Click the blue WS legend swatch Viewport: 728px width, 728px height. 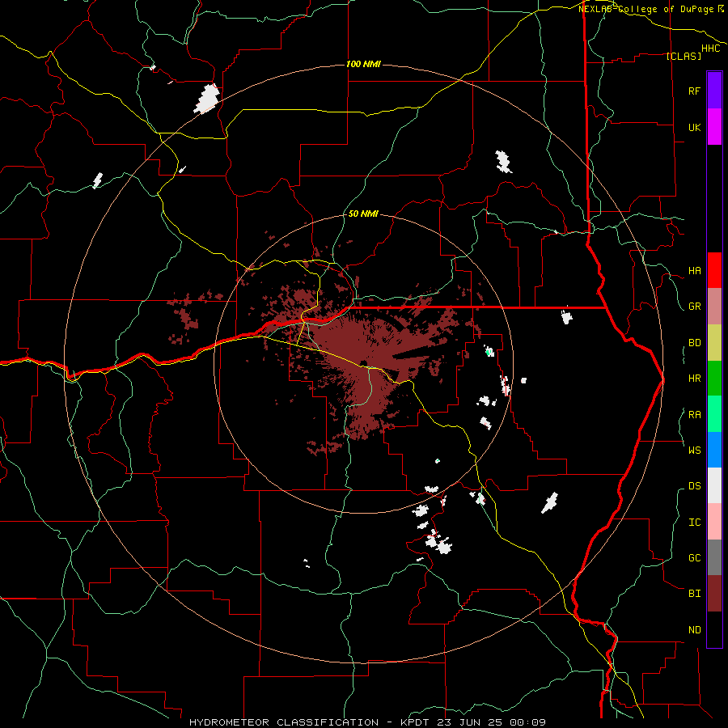714,450
